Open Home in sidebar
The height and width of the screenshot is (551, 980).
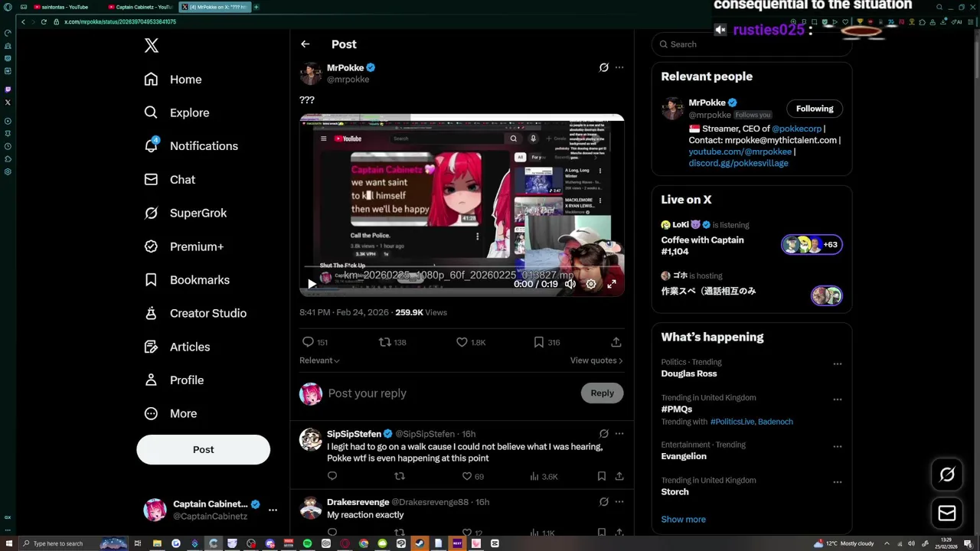(173, 80)
